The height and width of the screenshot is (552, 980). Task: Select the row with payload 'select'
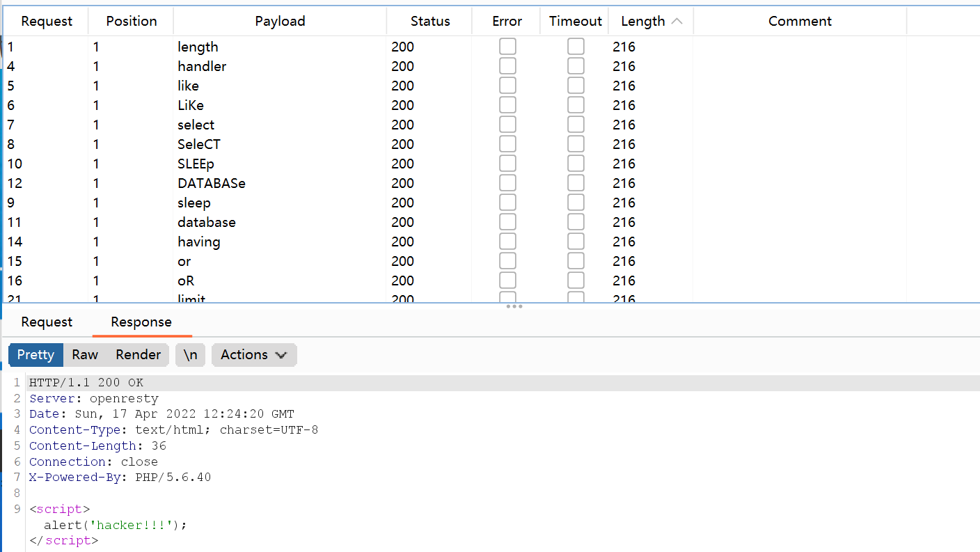(490, 125)
